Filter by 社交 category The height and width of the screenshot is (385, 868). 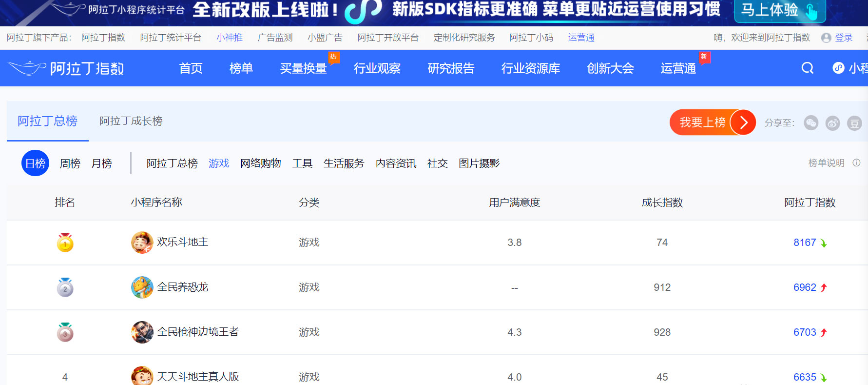tap(438, 163)
